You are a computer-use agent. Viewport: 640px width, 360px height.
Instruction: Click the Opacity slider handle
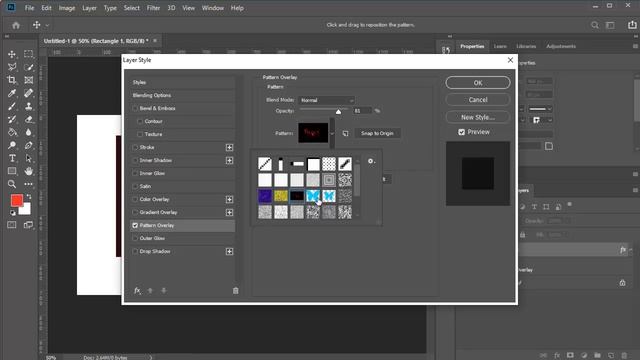click(x=338, y=111)
